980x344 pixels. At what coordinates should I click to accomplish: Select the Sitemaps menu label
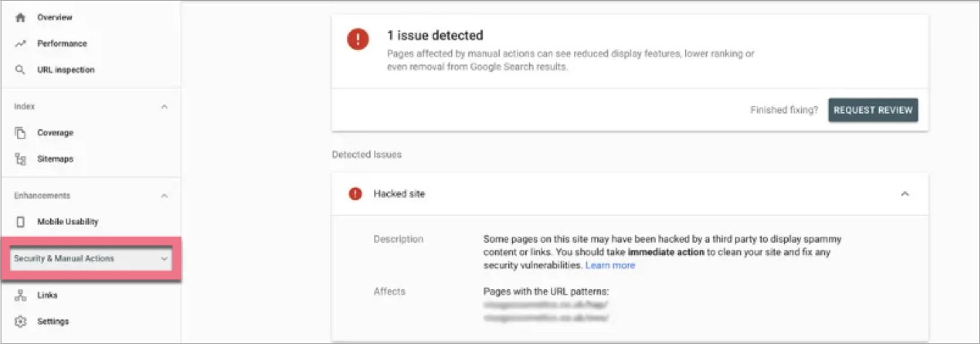click(56, 159)
